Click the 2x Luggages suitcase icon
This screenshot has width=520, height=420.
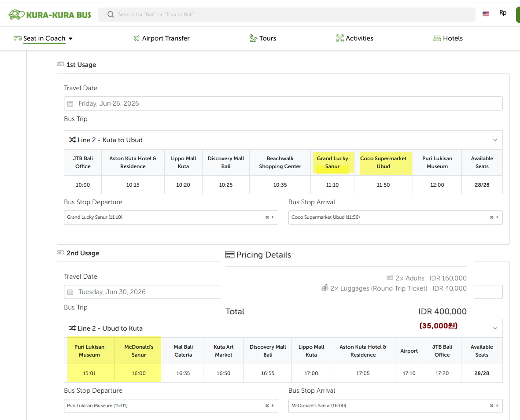pos(325,287)
